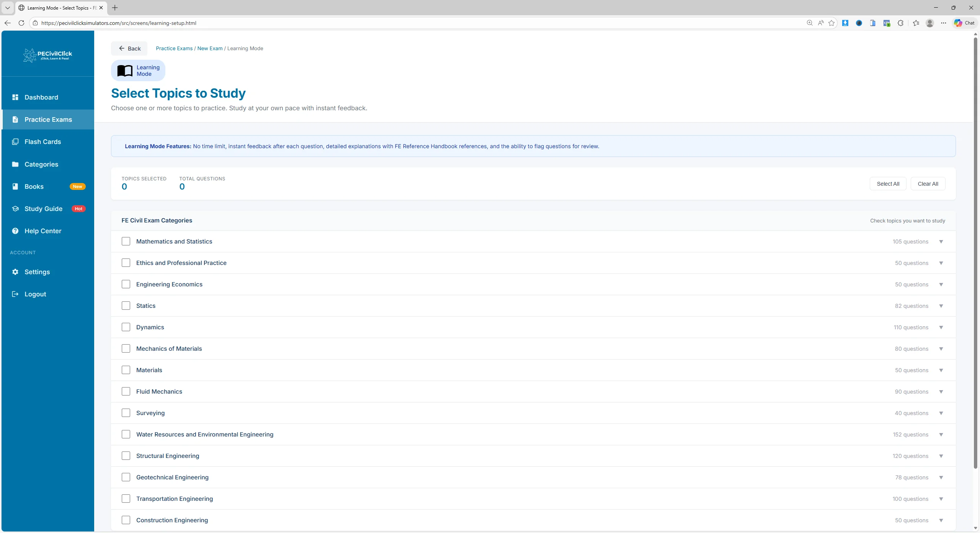Select the Flash Cards sidebar icon

coord(16,141)
